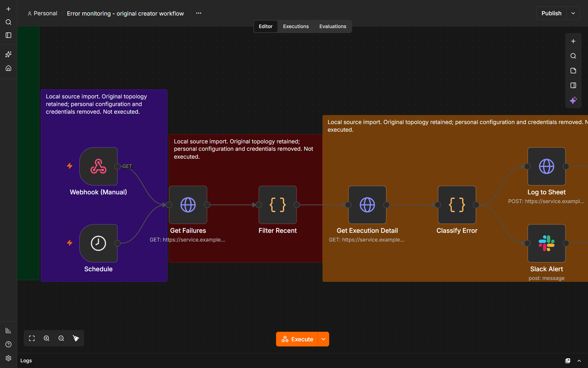Click the Classify Error output connector
This screenshot has height=368, width=588.
pyautogui.click(x=476, y=205)
